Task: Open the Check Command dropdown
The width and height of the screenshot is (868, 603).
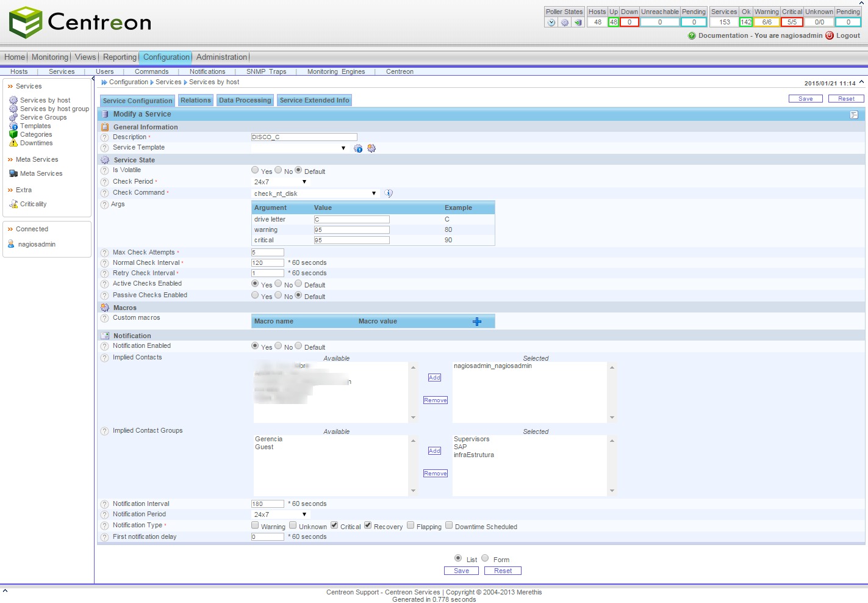Action: [x=315, y=193]
